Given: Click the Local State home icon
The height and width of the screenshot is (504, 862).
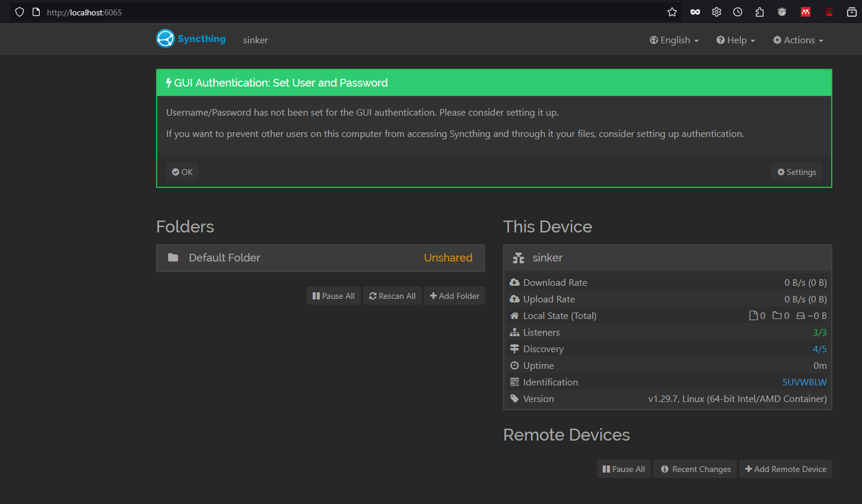Looking at the screenshot, I should pos(514,315).
